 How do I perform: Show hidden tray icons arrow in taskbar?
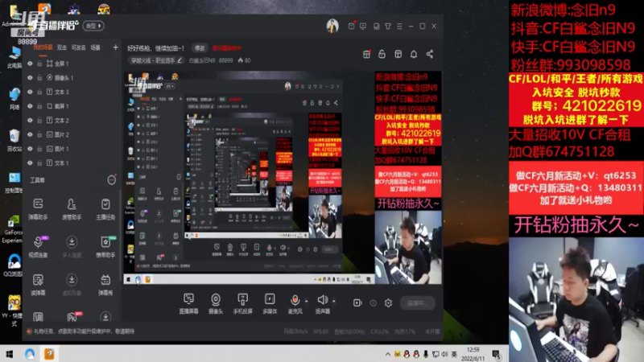tap(387, 354)
